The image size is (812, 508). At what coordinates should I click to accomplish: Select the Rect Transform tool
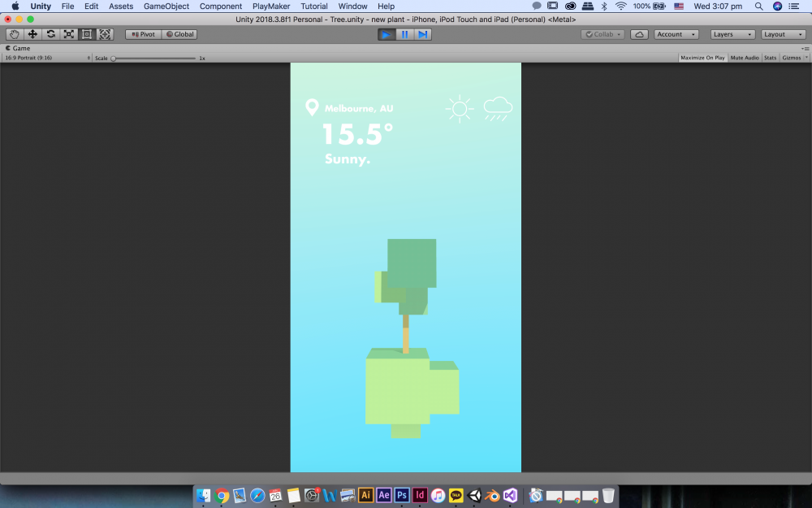[x=87, y=34]
